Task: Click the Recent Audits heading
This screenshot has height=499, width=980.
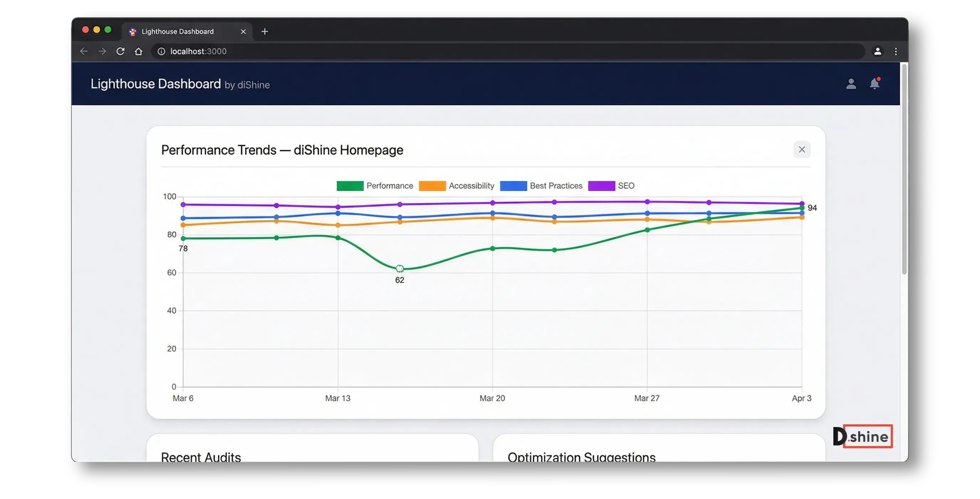Action: click(x=201, y=456)
